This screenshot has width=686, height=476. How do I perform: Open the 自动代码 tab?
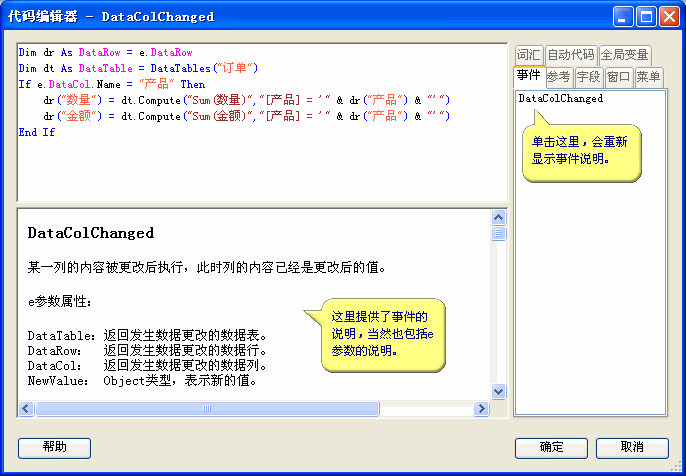570,55
